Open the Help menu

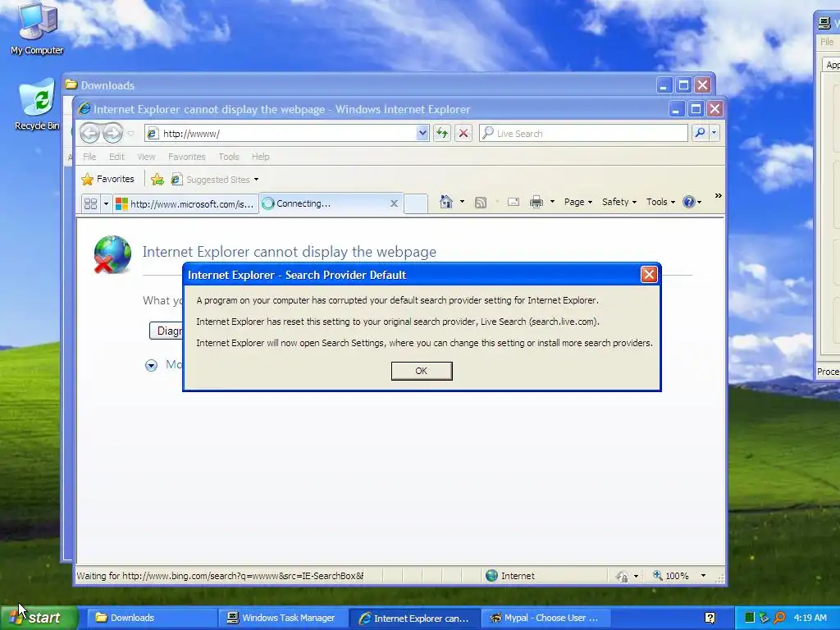pyautogui.click(x=260, y=157)
